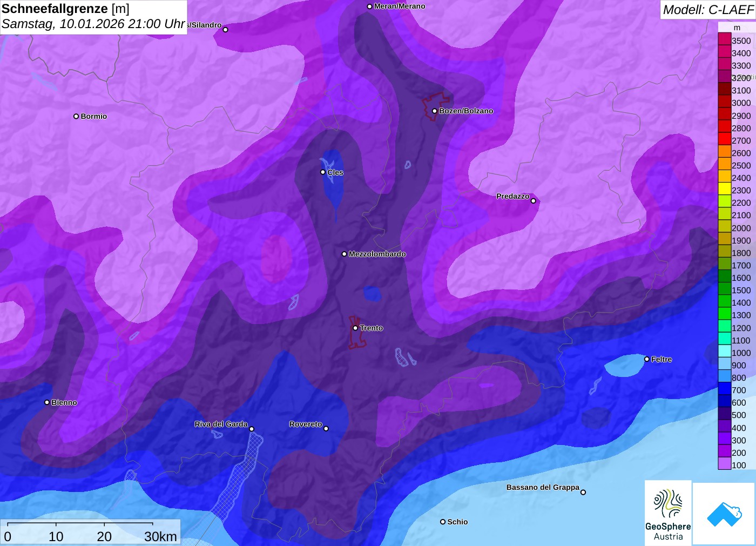Click the date "Samstag, 10.01.2026 21:00 Uhr"
This screenshot has height=546, width=756.
(93, 24)
